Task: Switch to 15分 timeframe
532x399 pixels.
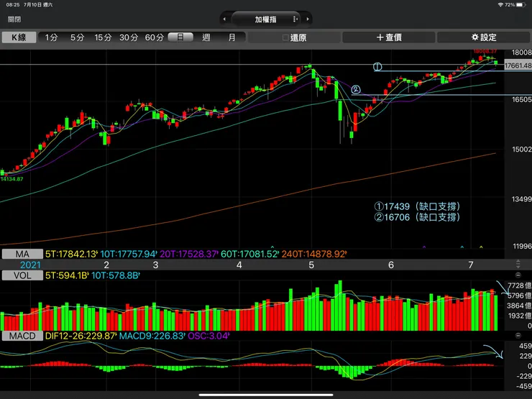Action: pos(103,37)
